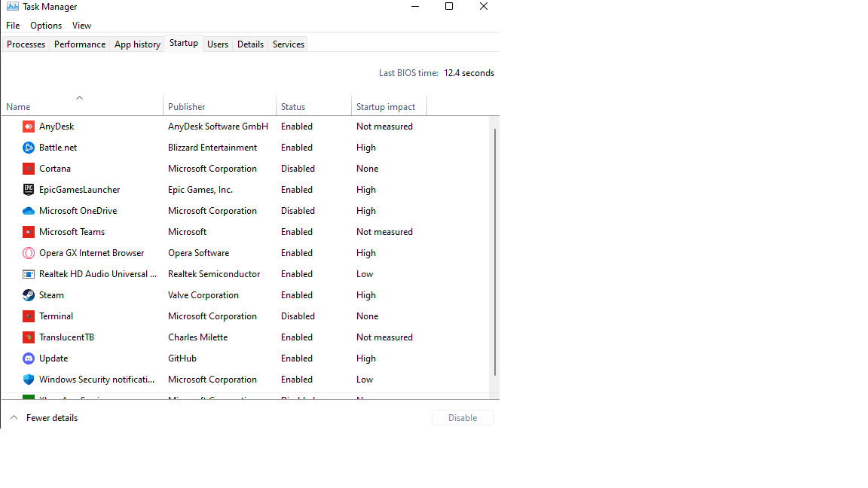Sort by the Startup impact column header
This screenshot has width=868, height=488.
pyautogui.click(x=389, y=107)
